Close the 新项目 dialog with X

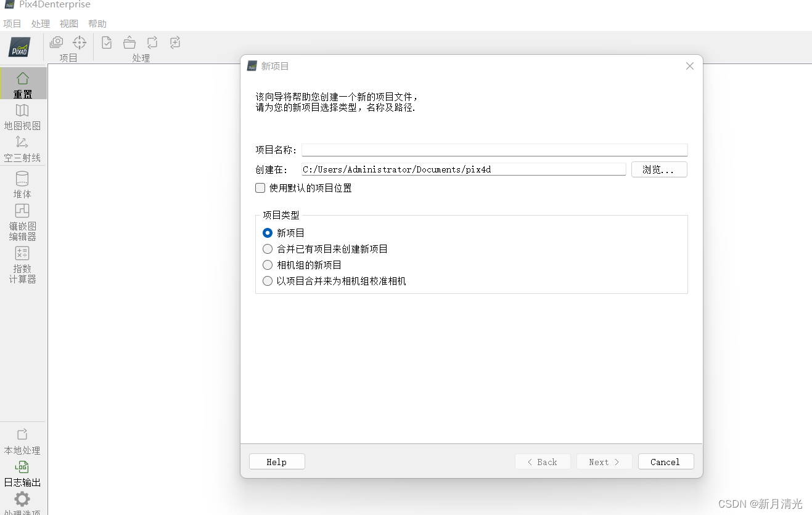tap(690, 66)
